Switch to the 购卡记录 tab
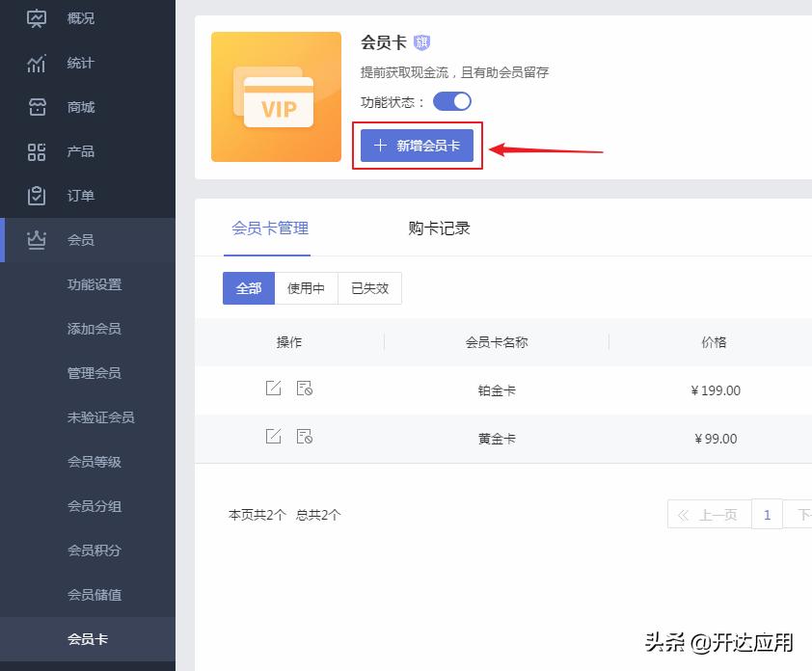The image size is (812, 671). pos(439,228)
